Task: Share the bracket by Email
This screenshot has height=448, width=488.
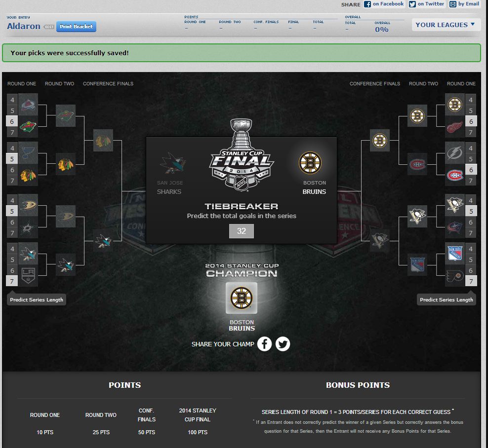Action: coord(464,4)
